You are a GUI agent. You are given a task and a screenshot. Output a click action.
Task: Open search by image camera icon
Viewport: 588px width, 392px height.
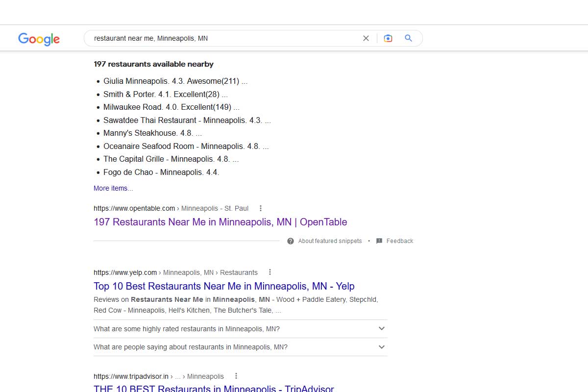(388, 38)
